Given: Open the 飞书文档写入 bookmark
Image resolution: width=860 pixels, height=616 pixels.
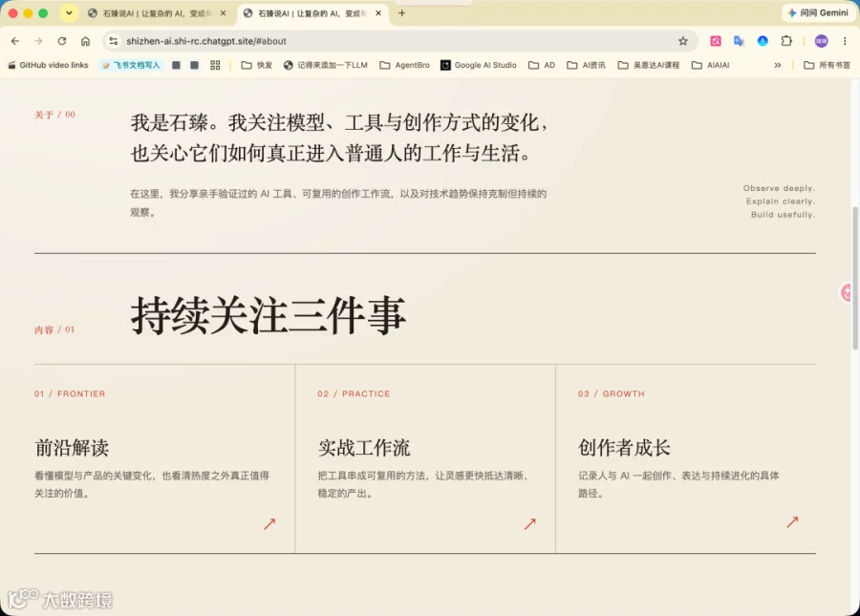Looking at the screenshot, I should (132, 65).
